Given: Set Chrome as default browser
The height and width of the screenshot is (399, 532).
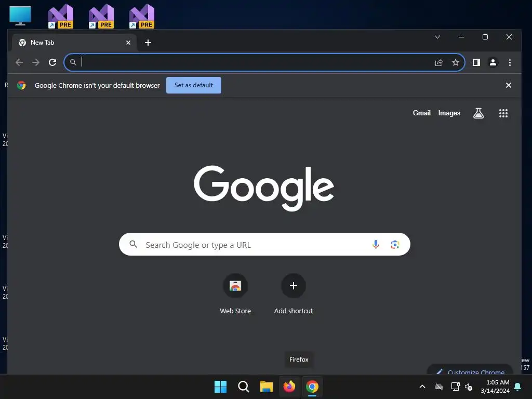Looking at the screenshot, I should point(194,85).
